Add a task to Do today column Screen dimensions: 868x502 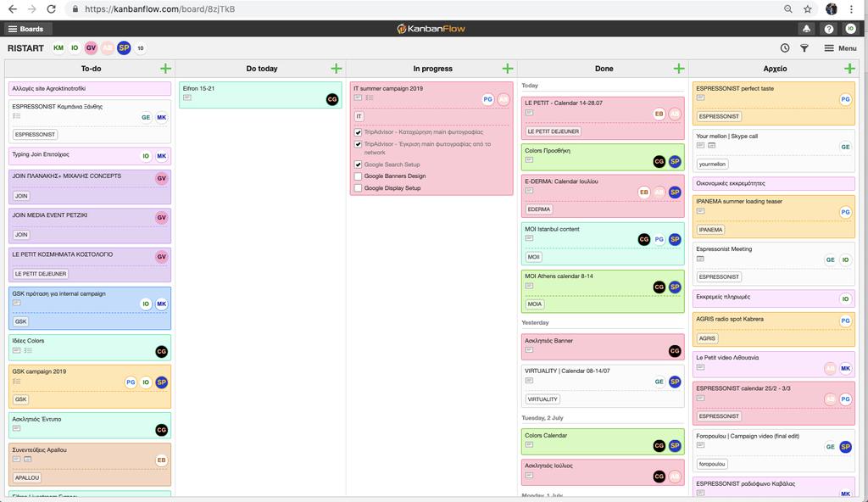point(336,68)
